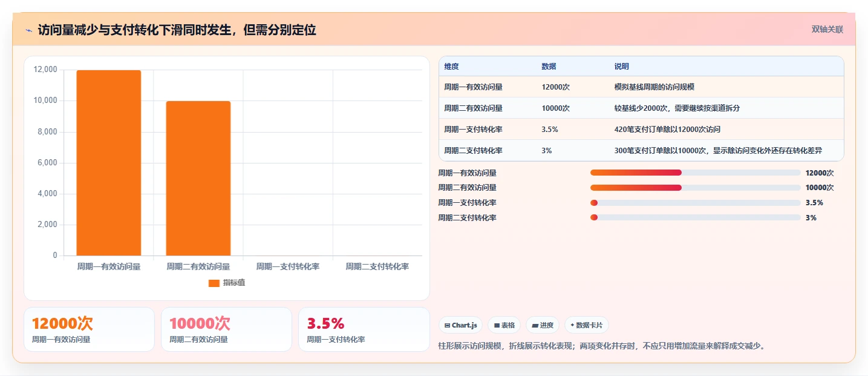The width and height of the screenshot is (868, 376).
Task: Click table value 10000次
Action: click(x=555, y=108)
